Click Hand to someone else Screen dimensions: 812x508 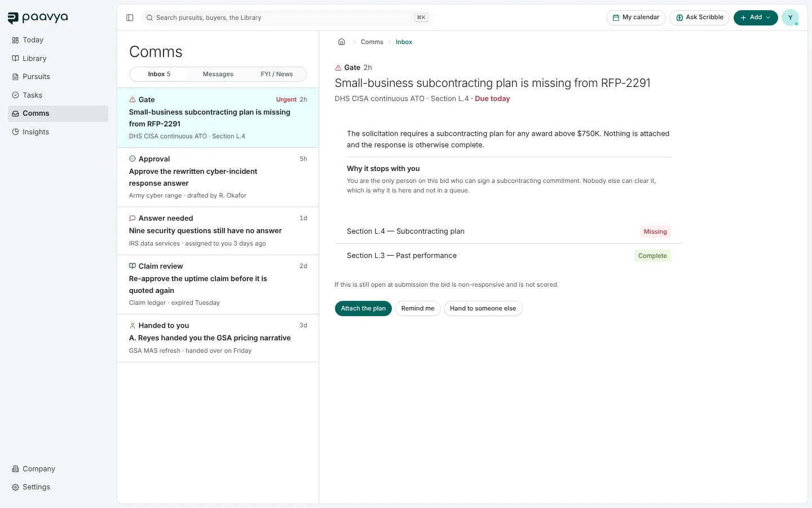483,308
